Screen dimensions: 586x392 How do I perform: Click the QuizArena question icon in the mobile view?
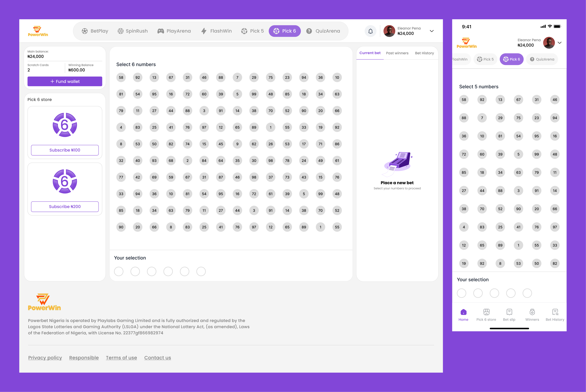(x=532, y=59)
